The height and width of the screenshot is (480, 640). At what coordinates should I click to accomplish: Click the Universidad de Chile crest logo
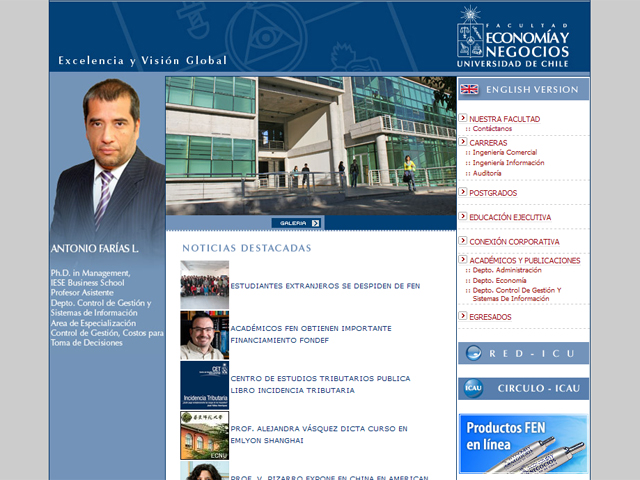click(x=470, y=33)
